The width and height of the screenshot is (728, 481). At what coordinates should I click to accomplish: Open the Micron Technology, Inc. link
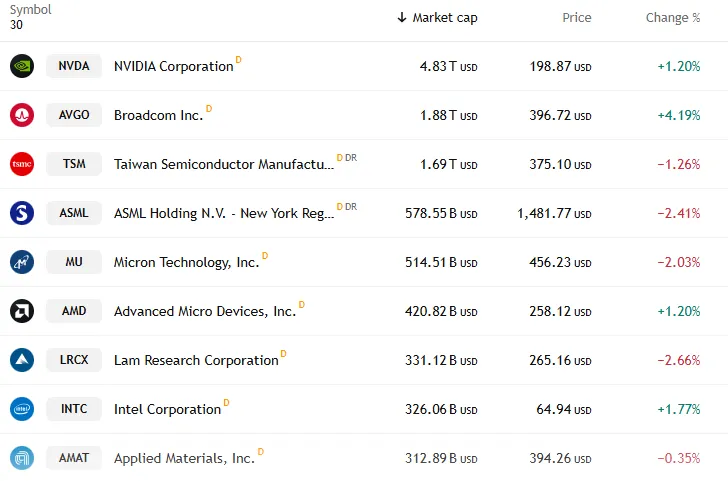[186, 263]
